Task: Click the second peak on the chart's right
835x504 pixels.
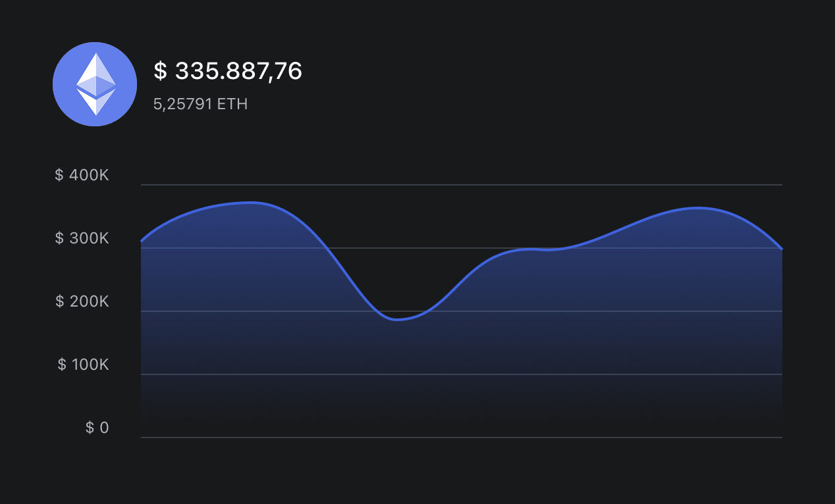Action: click(x=698, y=208)
